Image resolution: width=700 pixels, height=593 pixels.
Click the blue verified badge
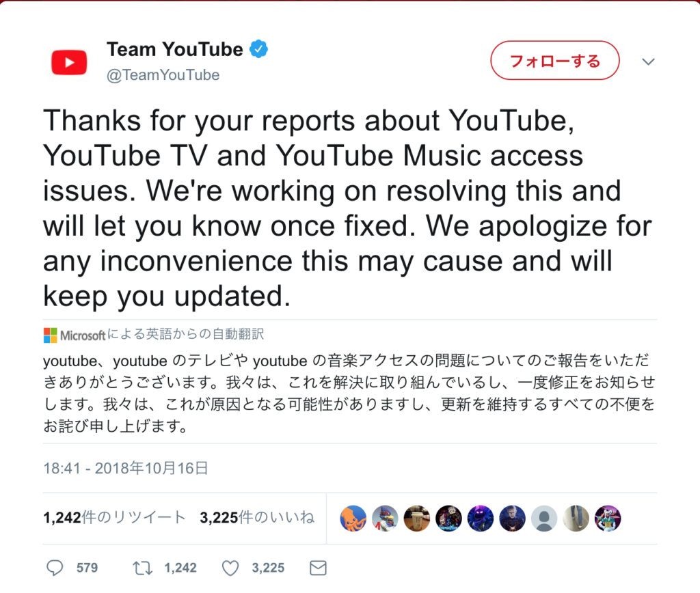258,49
